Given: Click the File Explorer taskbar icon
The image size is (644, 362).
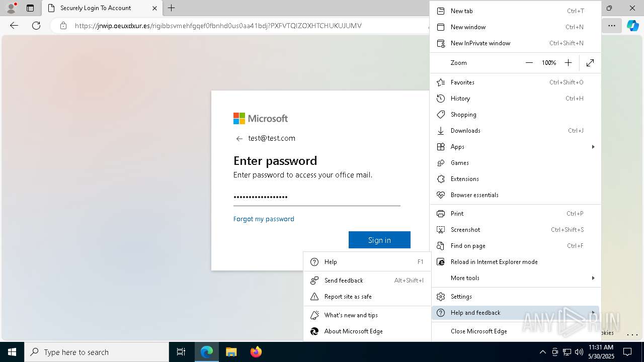Looking at the screenshot, I should pyautogui.click(x=231, y=352).
